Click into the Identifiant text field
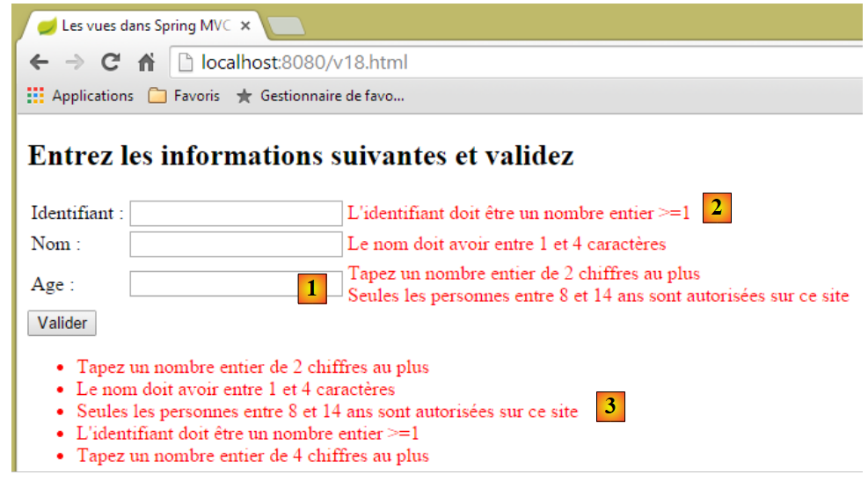 click(x=235, y=213)
